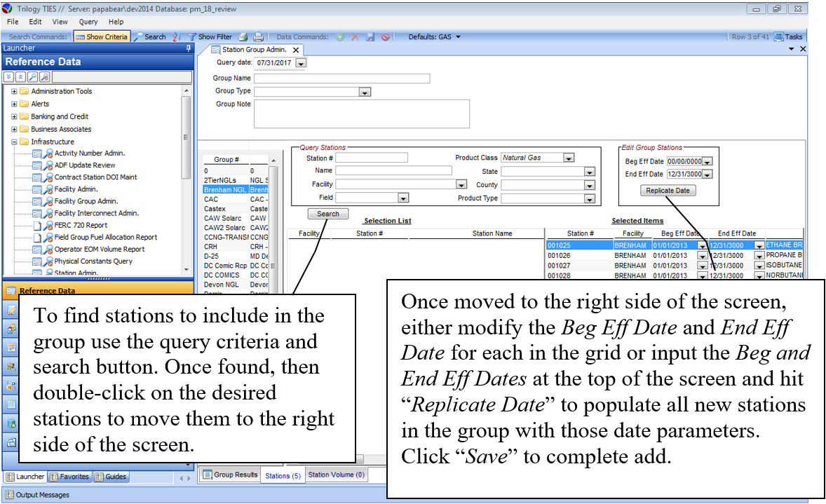Open the Group Type dropdown

pos(365,92)
